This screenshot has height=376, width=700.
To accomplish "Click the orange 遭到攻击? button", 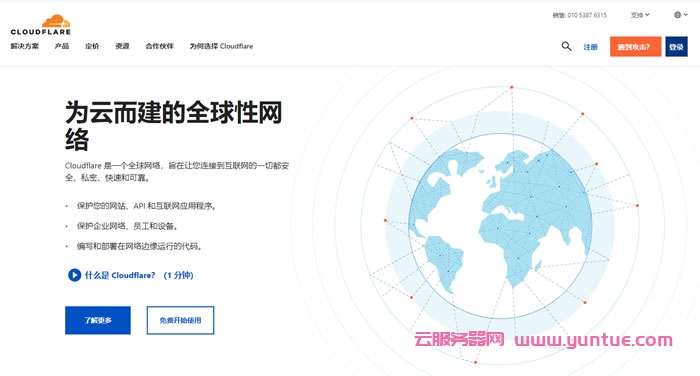I will click(635, 46).
